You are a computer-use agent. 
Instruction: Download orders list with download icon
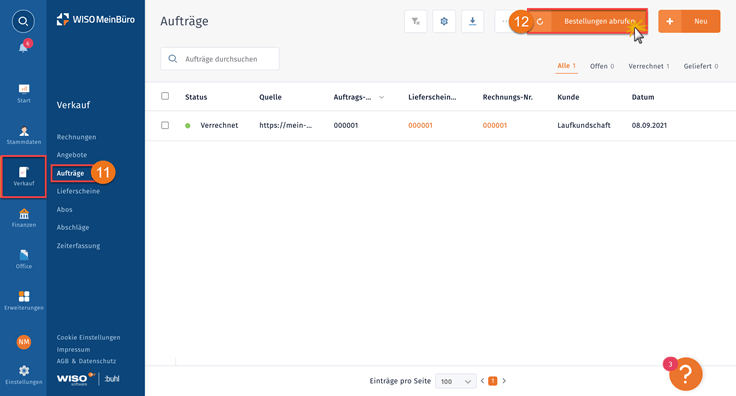point(473,21)
